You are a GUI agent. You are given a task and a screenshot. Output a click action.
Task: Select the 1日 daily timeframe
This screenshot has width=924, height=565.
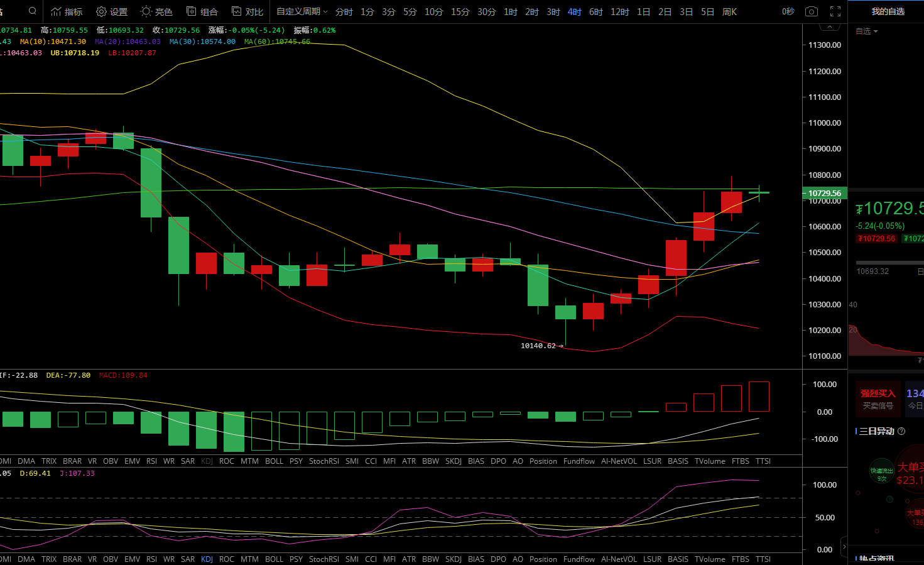click(x=644, y=11)
